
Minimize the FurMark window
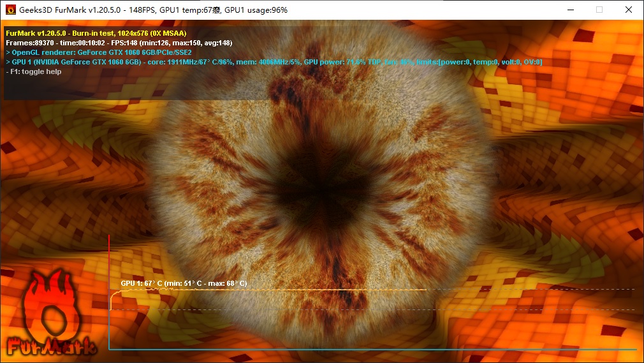[571, 10]
